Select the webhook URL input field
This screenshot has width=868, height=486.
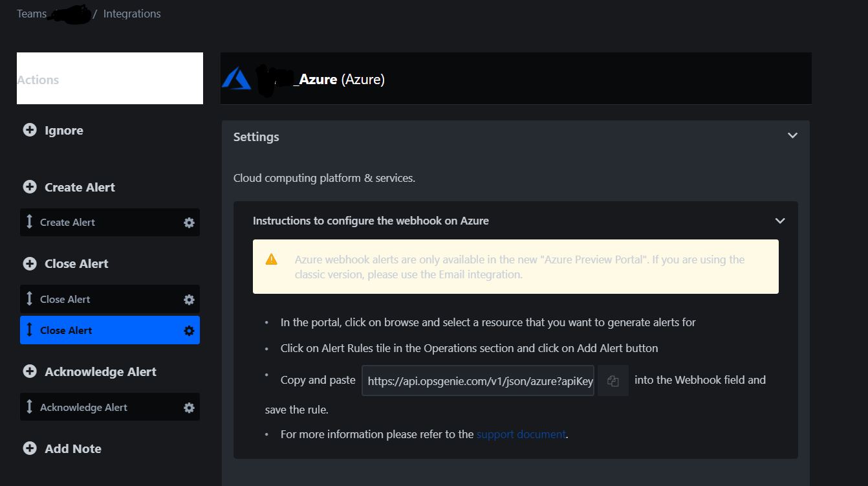477,381
